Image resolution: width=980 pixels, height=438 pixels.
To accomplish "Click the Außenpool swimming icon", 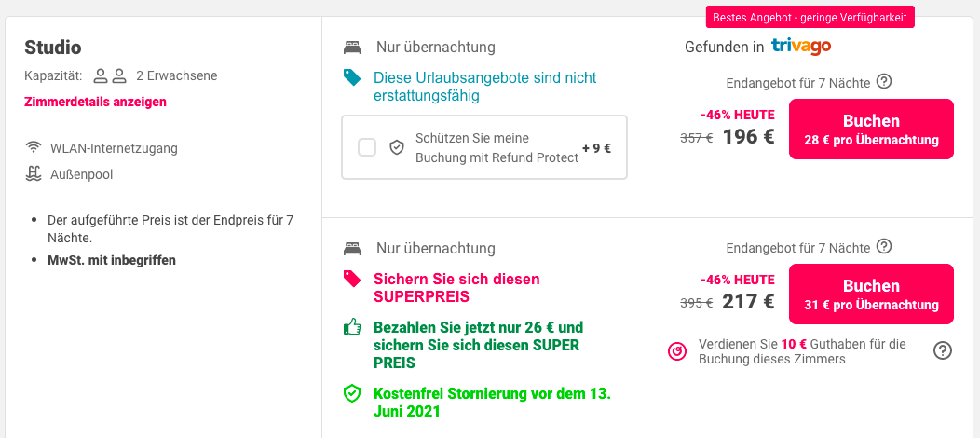I will 34,174.
